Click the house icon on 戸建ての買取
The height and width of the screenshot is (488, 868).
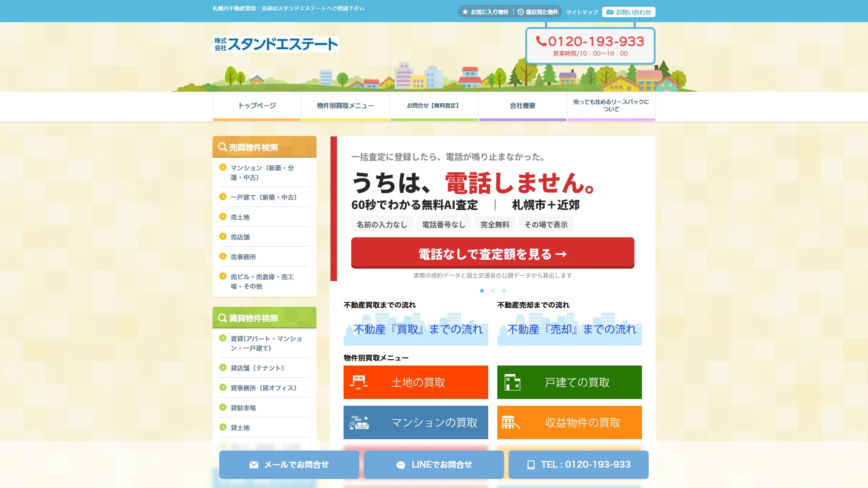click(x=512, y=382)
